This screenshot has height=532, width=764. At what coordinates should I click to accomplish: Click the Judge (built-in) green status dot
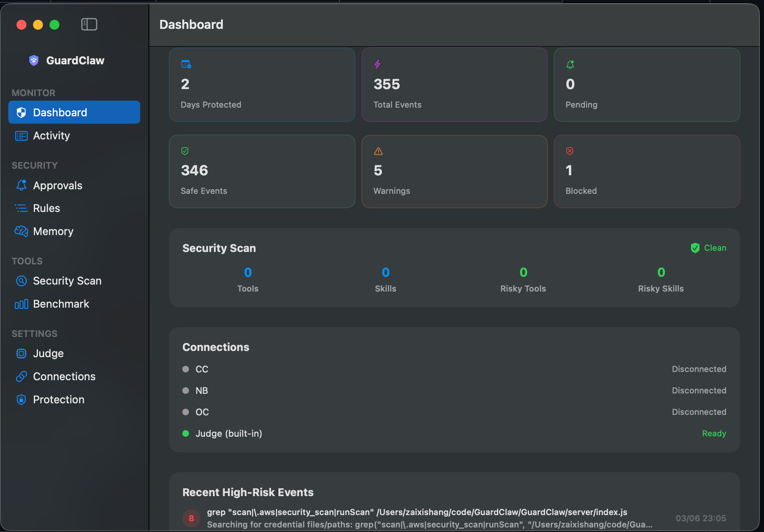point(185,433)
